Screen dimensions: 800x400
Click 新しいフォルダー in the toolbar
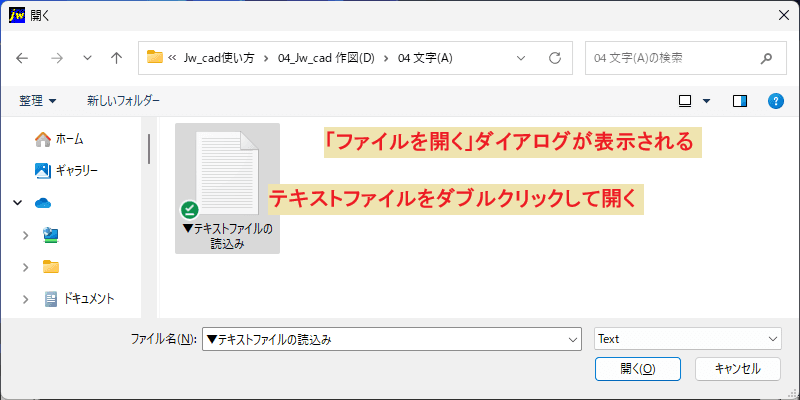(x=123, y=101)
